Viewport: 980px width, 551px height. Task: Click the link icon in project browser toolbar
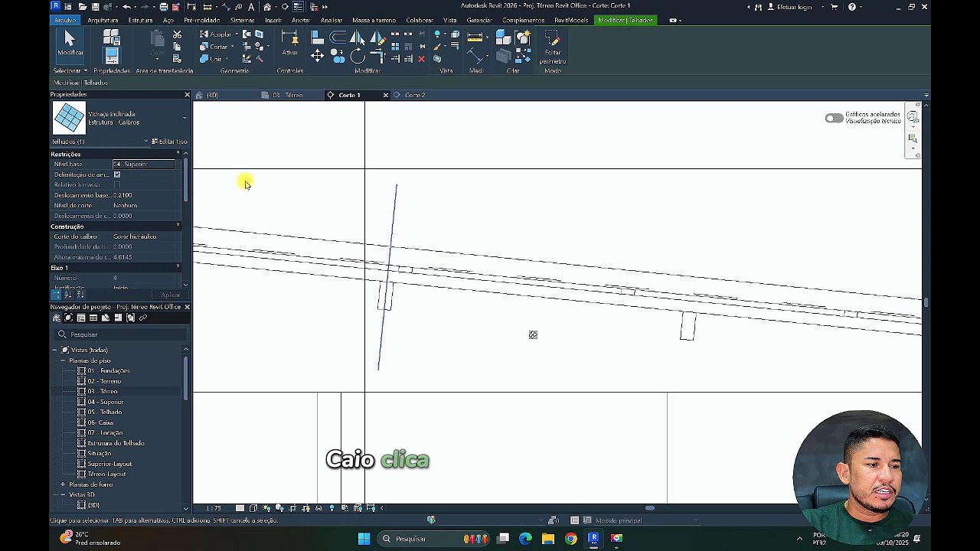coord(143,318)
